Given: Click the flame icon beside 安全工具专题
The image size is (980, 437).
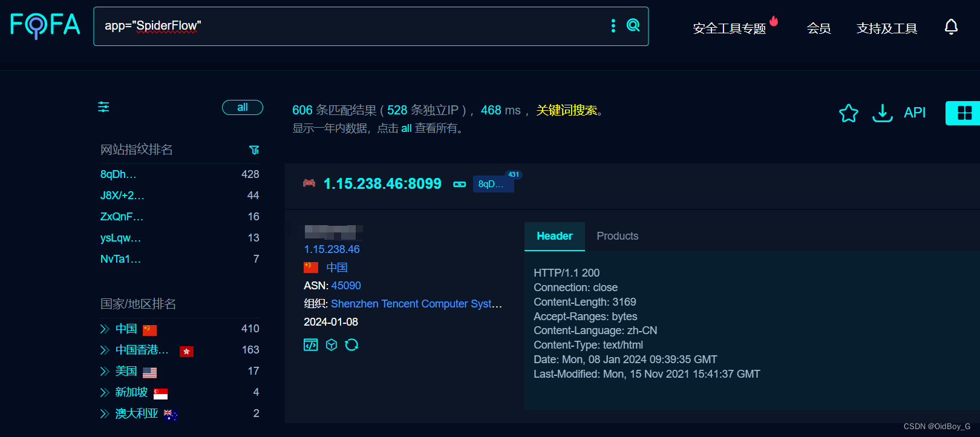Looking at the screenshot, I should 774,21.
